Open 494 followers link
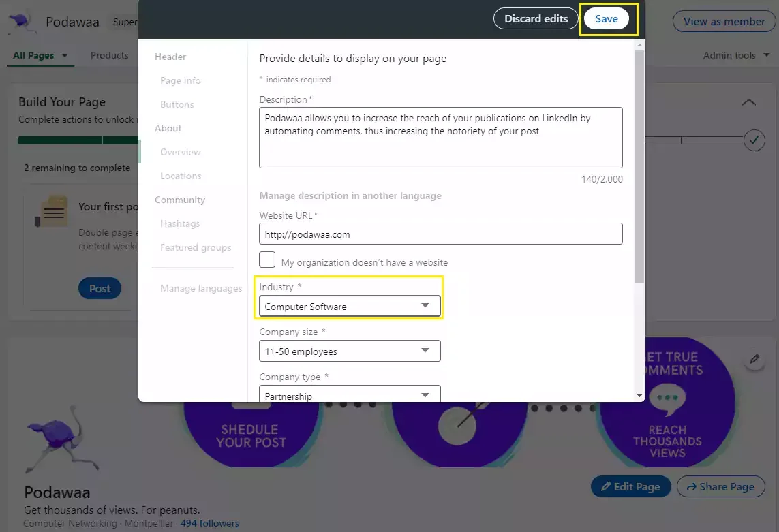The width and height of the screenshot is (779, 532). (x=210, y=523)
